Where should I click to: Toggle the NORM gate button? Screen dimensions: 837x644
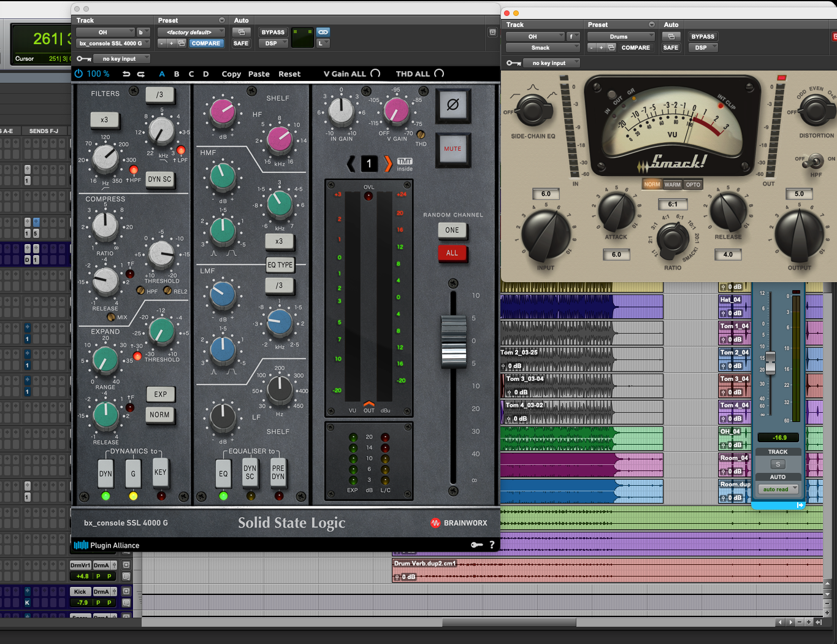coord(160,415)
